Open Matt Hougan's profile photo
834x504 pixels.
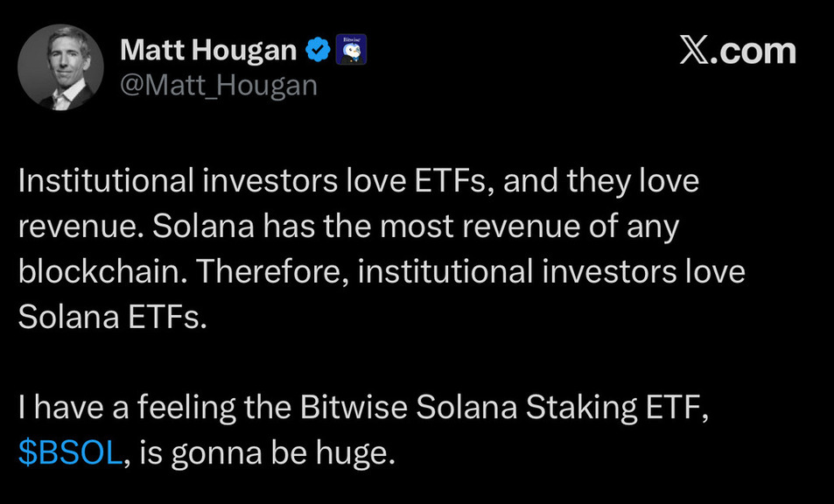pyautogui.click(x=60, y=66)
